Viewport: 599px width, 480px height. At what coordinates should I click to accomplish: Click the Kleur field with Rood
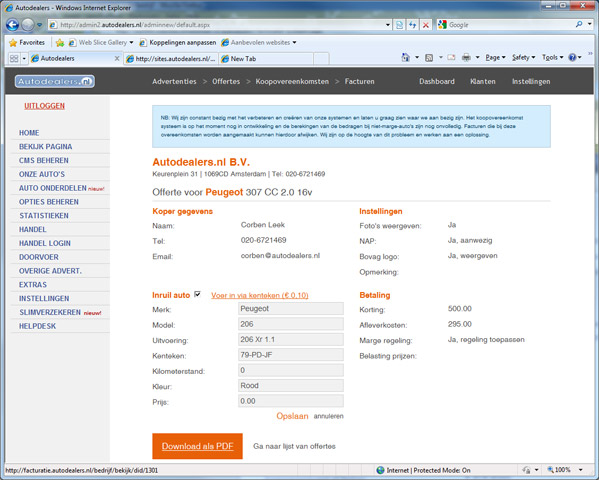291,386
